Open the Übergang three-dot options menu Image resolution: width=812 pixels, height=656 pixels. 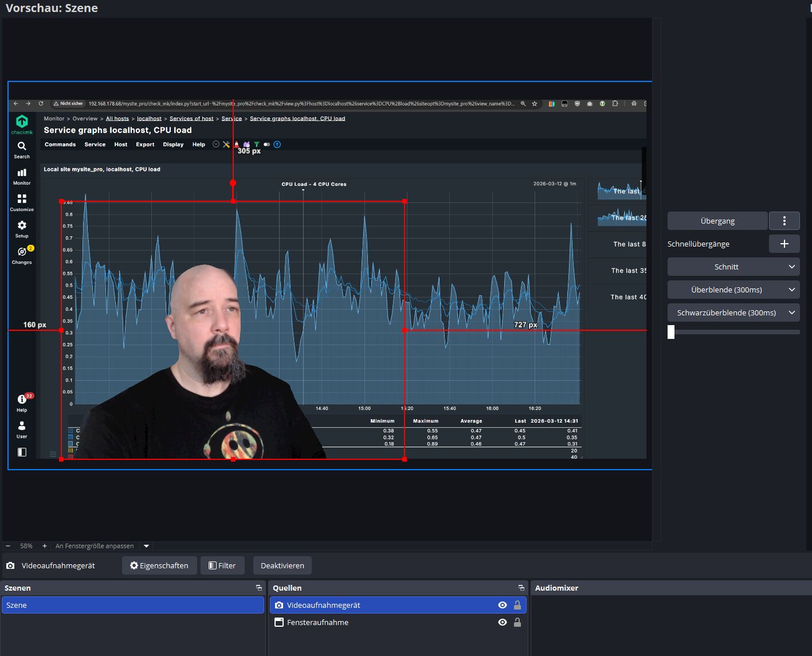pyautogui.click(x=784, y=221)
